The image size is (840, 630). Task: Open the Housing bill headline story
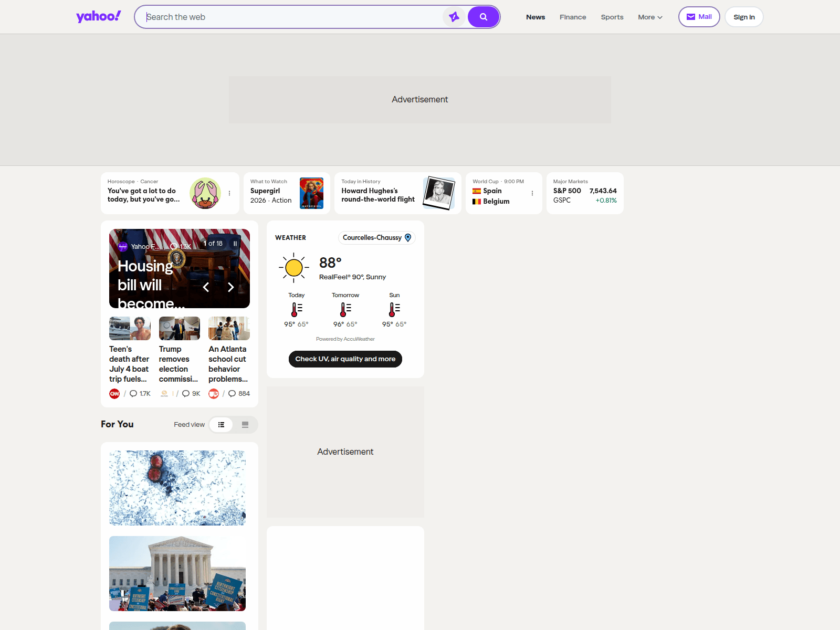coord(151,283)
